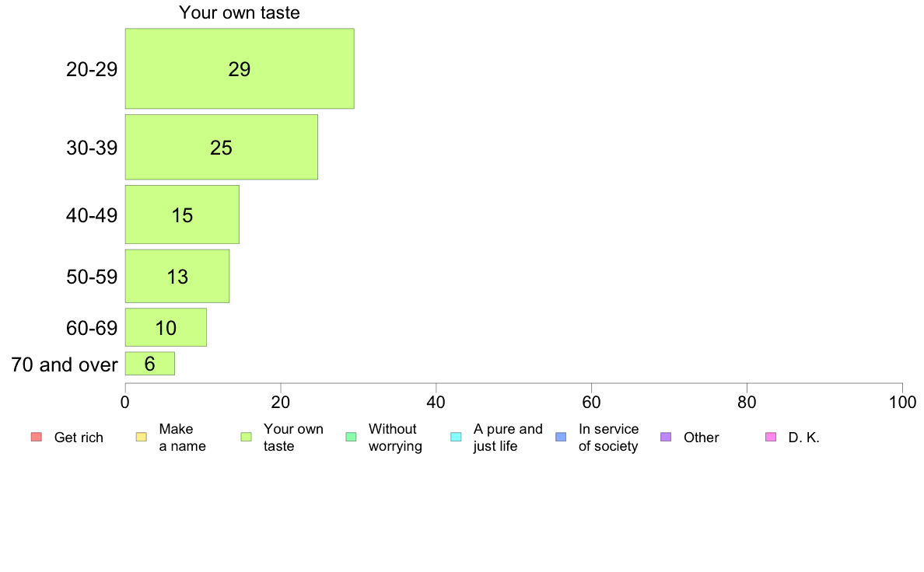This screenshot has height=572, width=924.
Task: Click the Without worrying green swatch
Action: [352, 437]
